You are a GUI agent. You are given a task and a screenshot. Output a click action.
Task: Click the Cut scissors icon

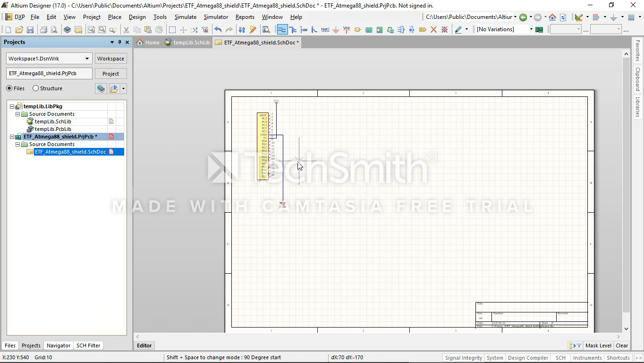pos(126,30)
